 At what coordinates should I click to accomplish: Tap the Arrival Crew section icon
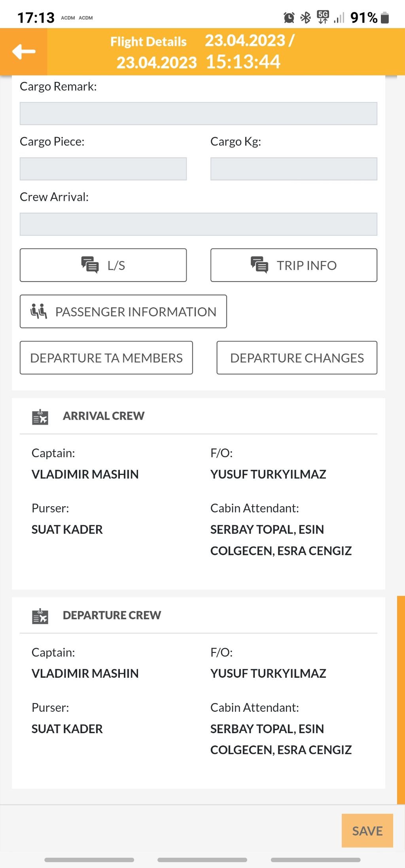point(40,417)
